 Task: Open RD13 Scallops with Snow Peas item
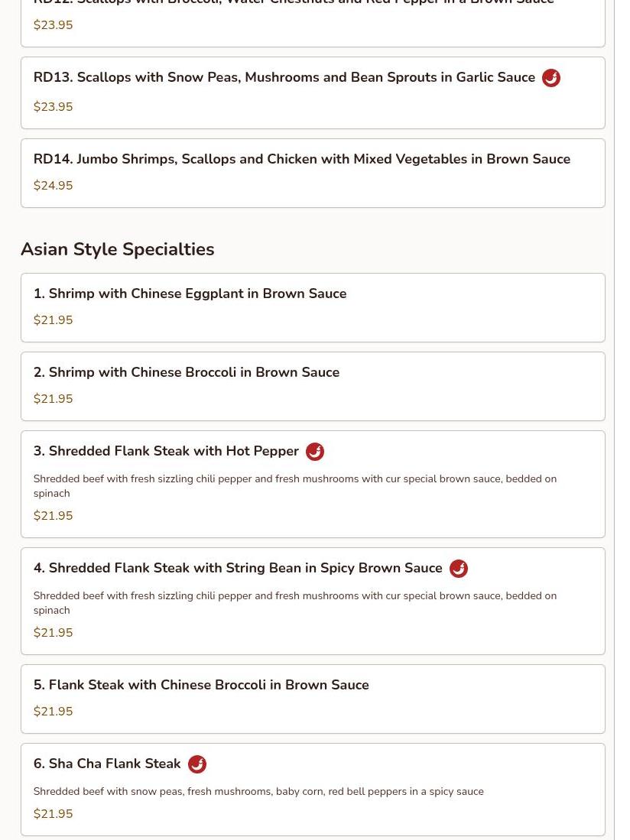coord(284,78)
